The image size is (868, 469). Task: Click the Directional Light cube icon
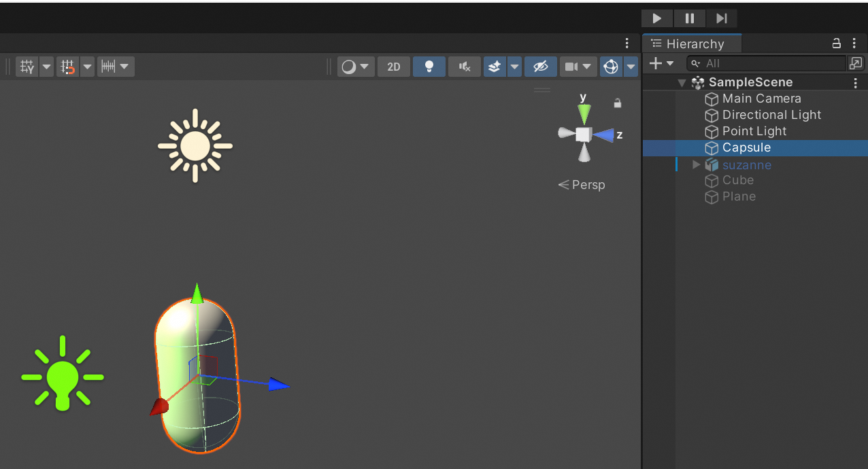[x=712, y=116]
